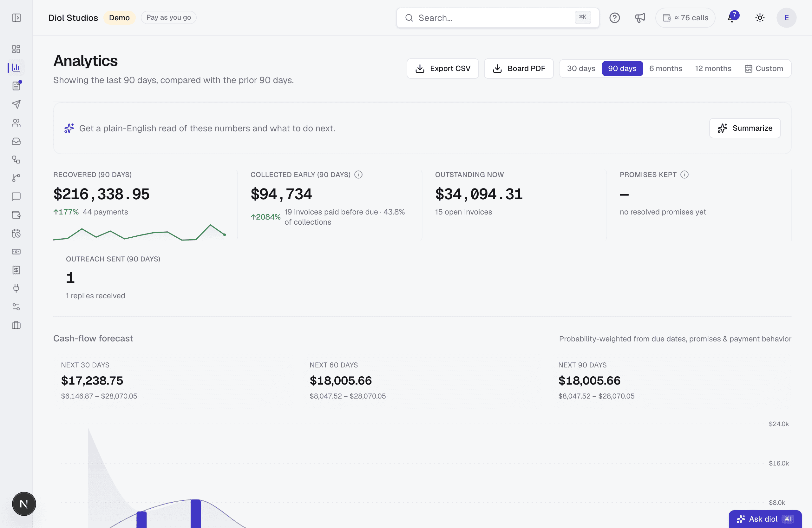Toggle light/dark theme sun icon
Viewport: 812px width, 528px height.
point(760,18)
